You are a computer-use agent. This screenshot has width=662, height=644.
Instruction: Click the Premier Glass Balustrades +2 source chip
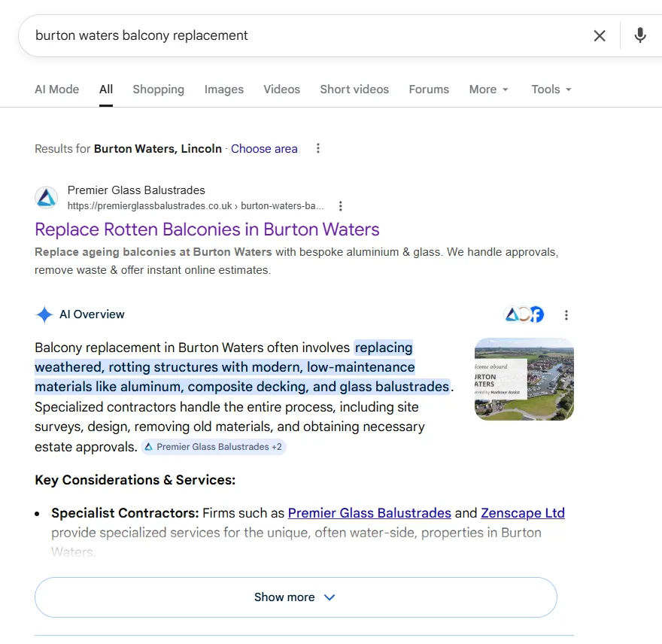(x=214, y=446)
